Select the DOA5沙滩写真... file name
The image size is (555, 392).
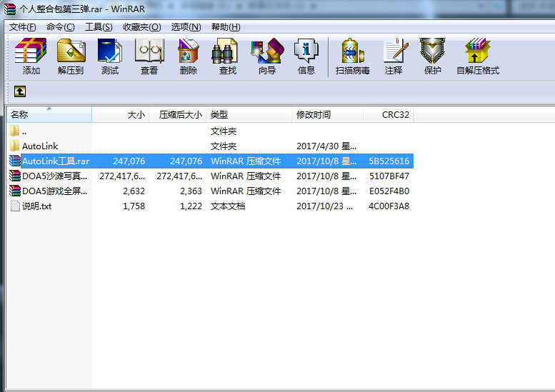click(x=54, y=176)
